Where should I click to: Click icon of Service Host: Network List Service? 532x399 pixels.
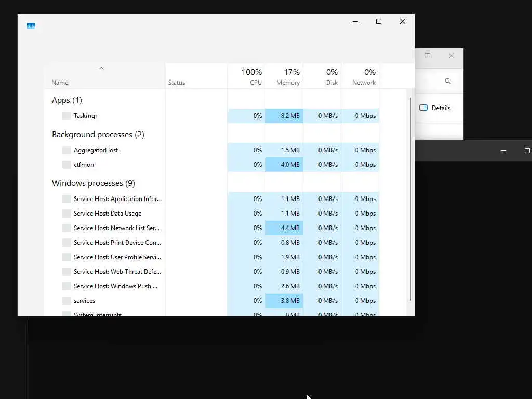point(66,228)
